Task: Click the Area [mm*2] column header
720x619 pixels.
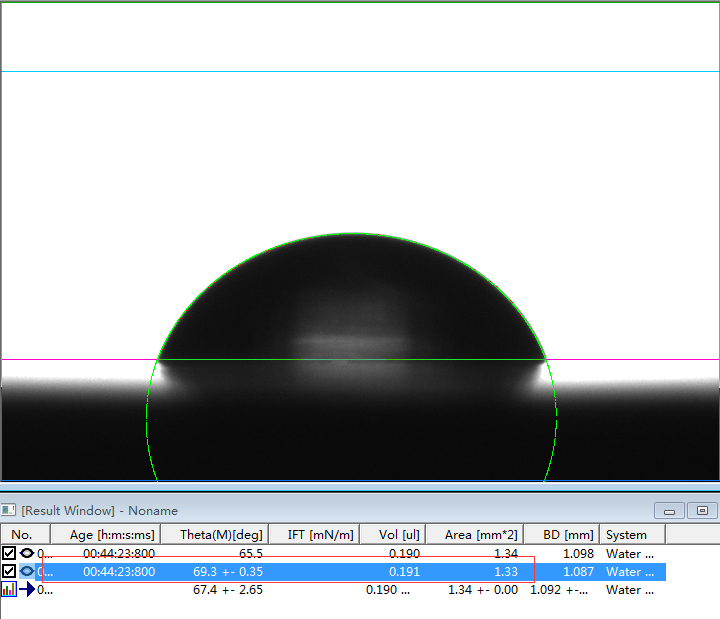Action: 474,535
